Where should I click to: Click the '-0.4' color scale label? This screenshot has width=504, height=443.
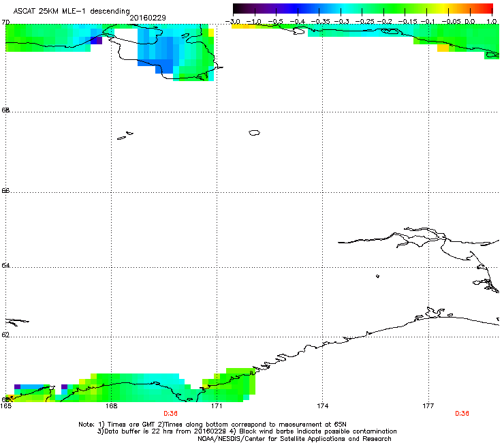tap(298, 22)
